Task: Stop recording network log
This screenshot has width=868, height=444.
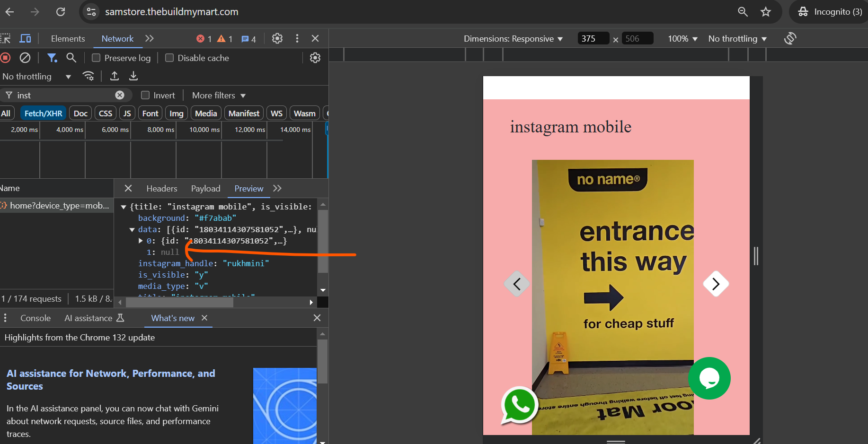Action: pyautogui.click(x=6, y=58)
